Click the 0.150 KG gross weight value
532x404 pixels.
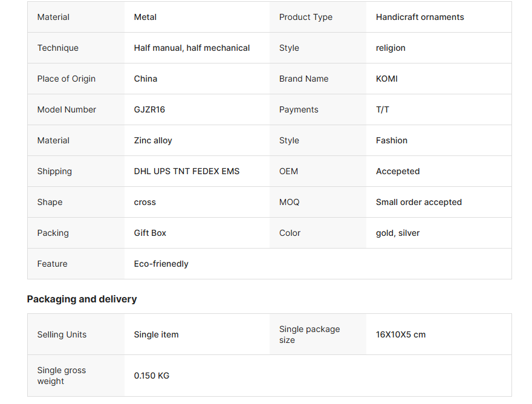[x=152, y=376]
